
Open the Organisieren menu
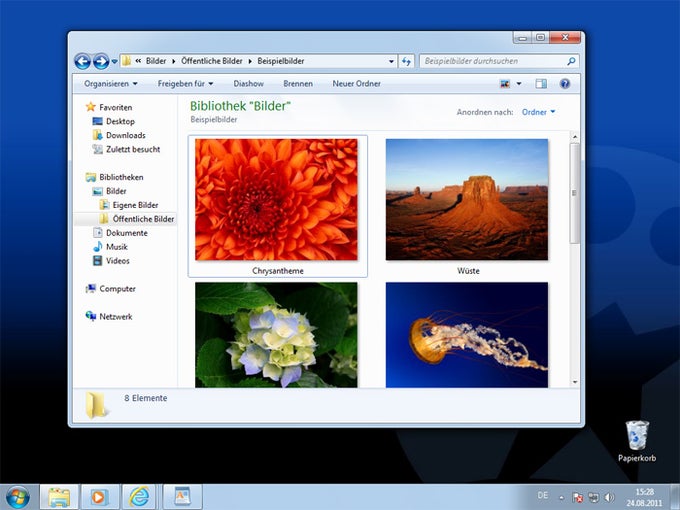111,84
